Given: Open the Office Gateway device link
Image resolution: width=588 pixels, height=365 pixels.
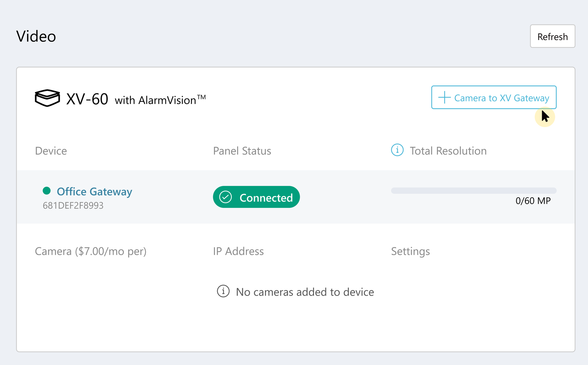Looking at the screenshot, I should click(x=95, y=192).
